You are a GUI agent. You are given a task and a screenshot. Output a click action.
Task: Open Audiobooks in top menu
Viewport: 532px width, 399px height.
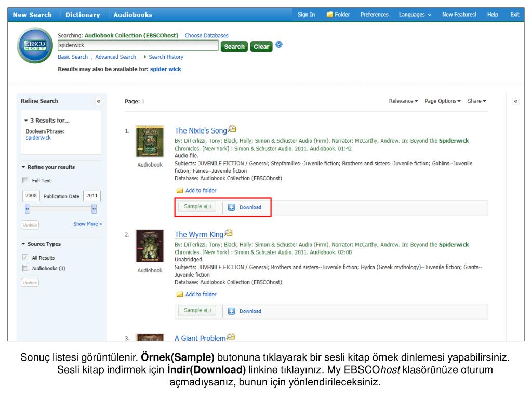pyautogui.click(x=132, y=15)
